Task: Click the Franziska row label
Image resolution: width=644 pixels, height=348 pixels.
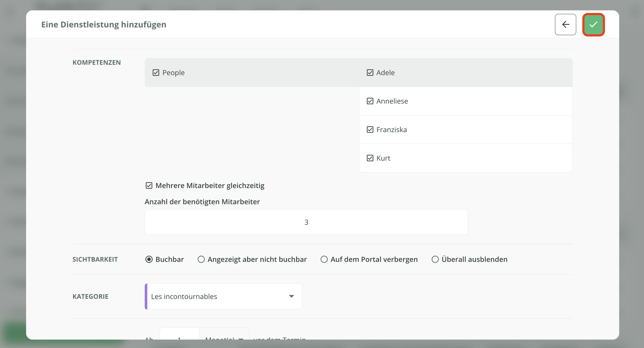Action: point(391,130)
